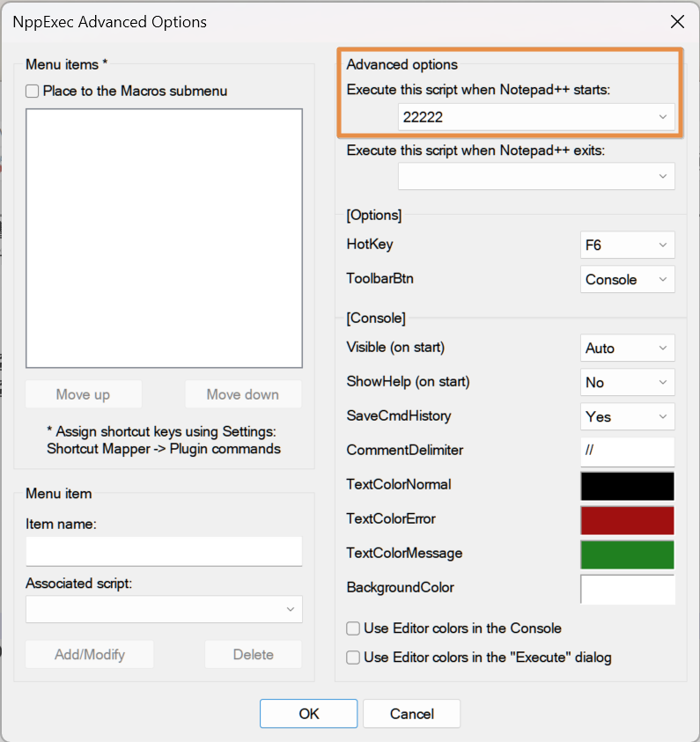Click in the Item name text field
Viewport: 700px width, 742px height.
point(165,551)
